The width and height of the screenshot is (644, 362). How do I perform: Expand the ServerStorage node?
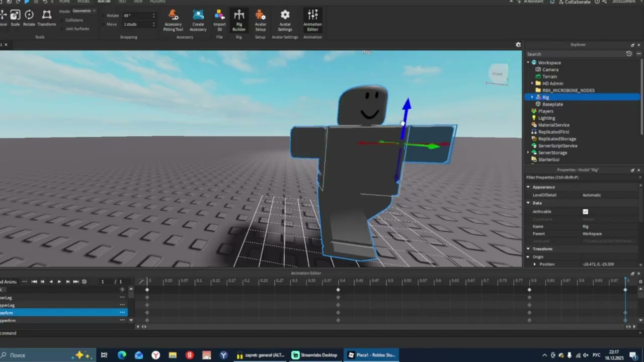(x=528, y=152)
